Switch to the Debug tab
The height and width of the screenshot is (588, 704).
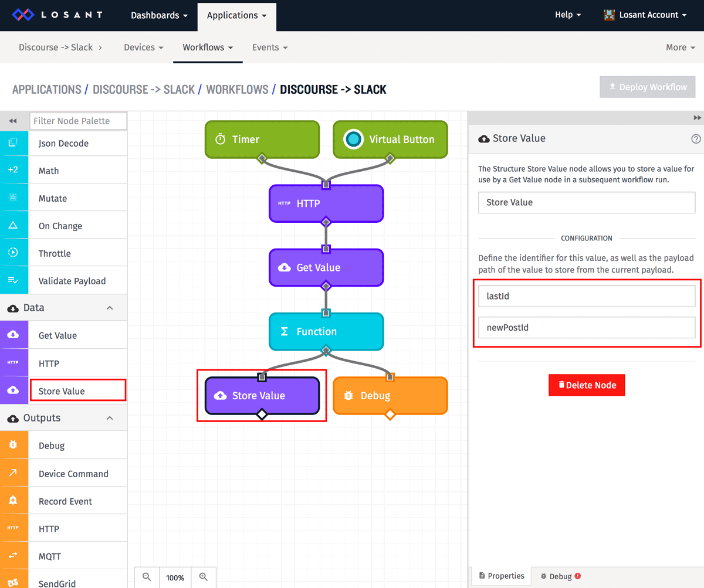pyautogui.click(x=560, y=576)
